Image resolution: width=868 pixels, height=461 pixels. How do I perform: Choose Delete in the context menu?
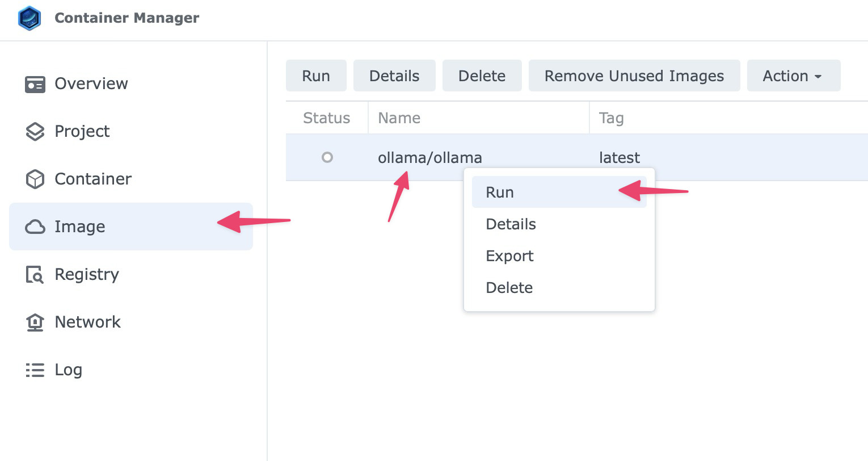click(509, 288)
